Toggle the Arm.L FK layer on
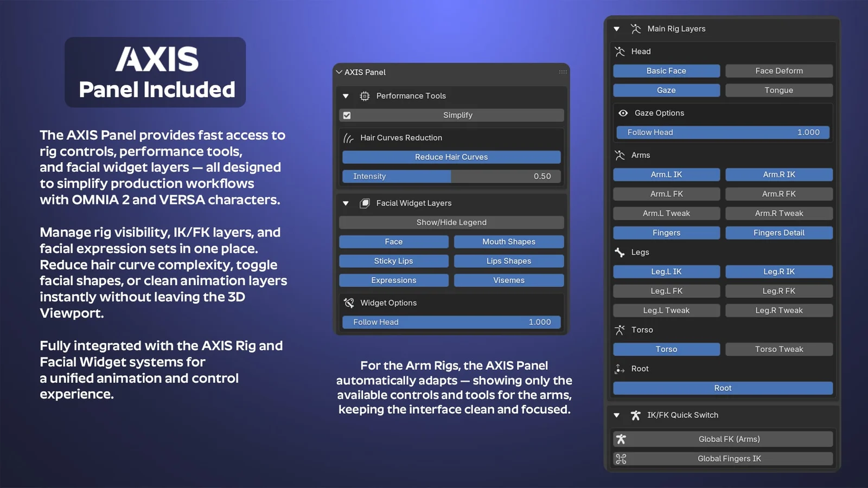This screenshot has width=868, height=488. [x=666, y=194]
